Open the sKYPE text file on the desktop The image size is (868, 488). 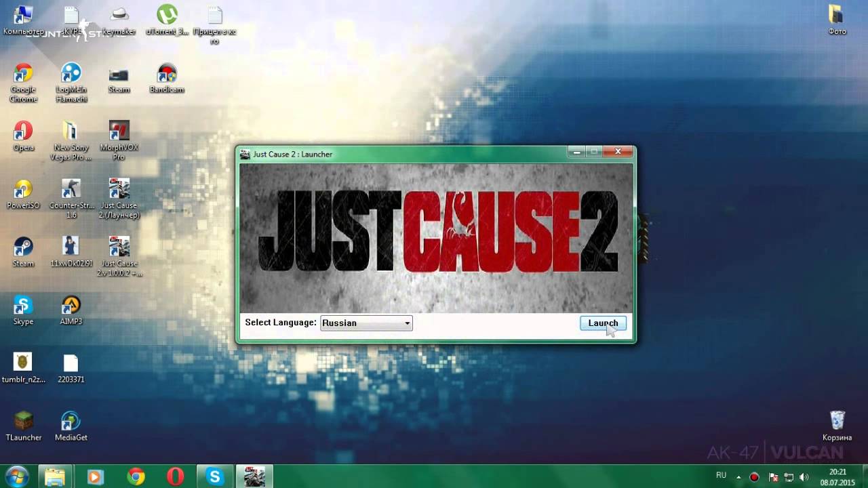(71, 20)
